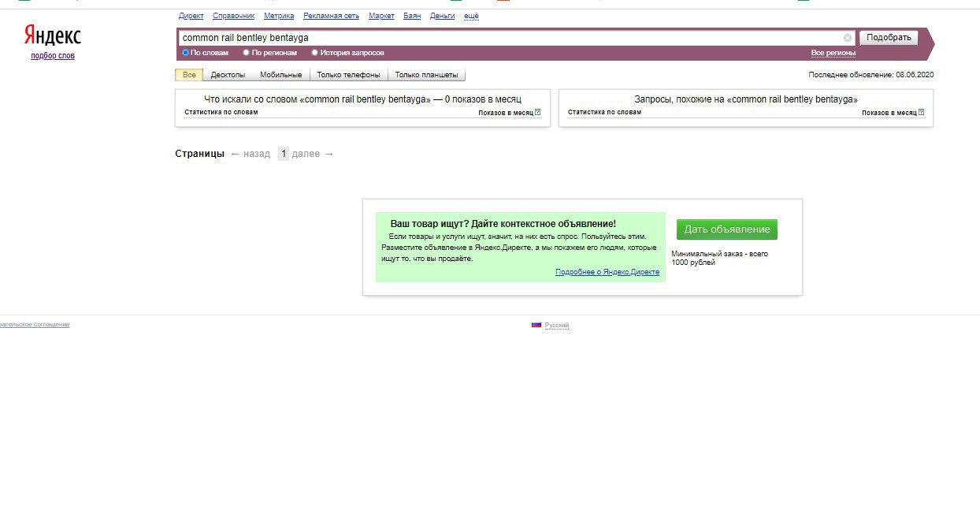The width and height of the screenshot is (980, 518).
Task: Click right Статистика по словам column header
Action: point(604,112)
